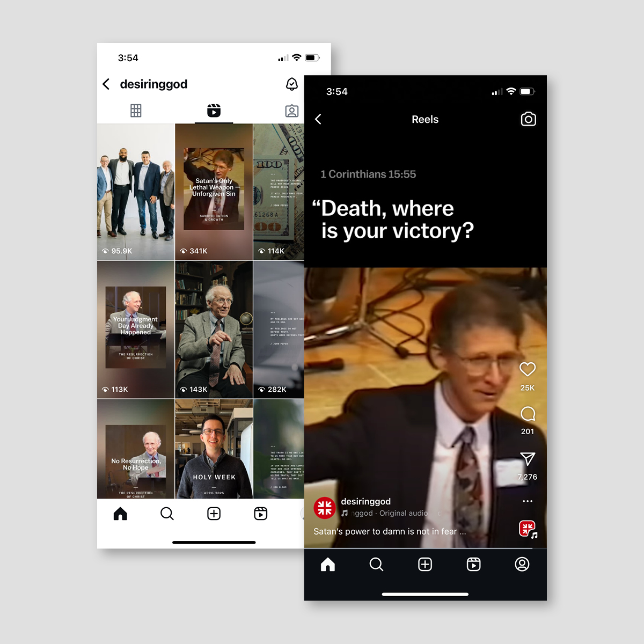Create a new post with the plus icon

[x=214, y=514]
